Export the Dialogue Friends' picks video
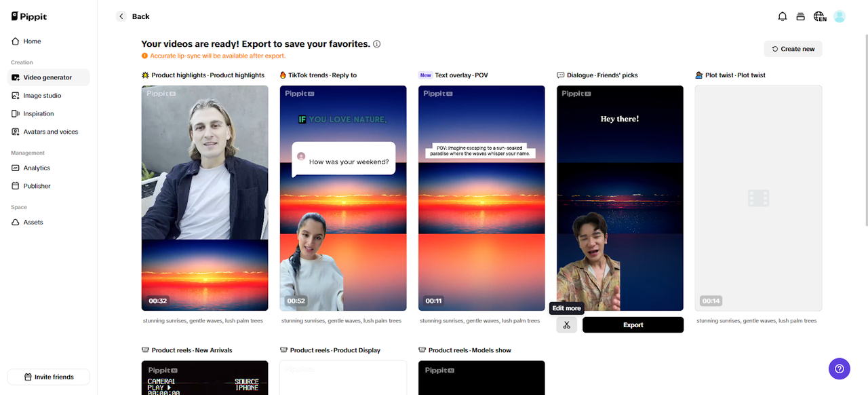Screen dimensions: 868x395 pos(633,324)
